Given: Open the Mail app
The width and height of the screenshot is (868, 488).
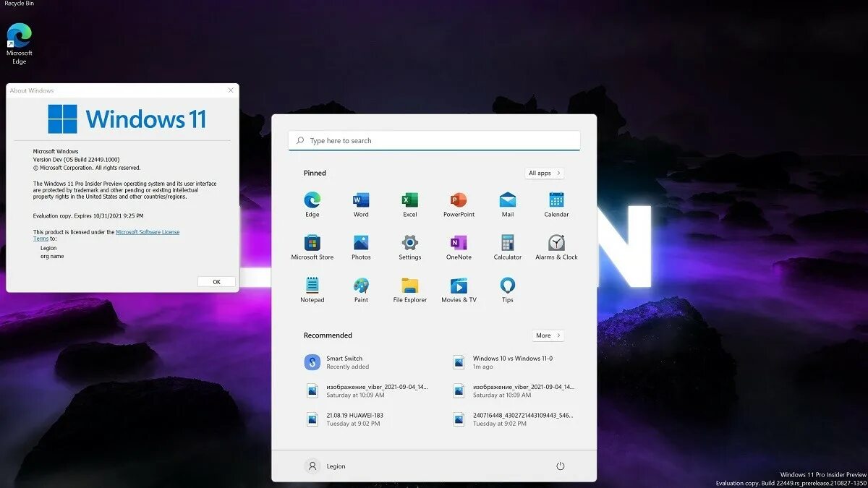Looking at the screenshot, I should tap(508, 205).
